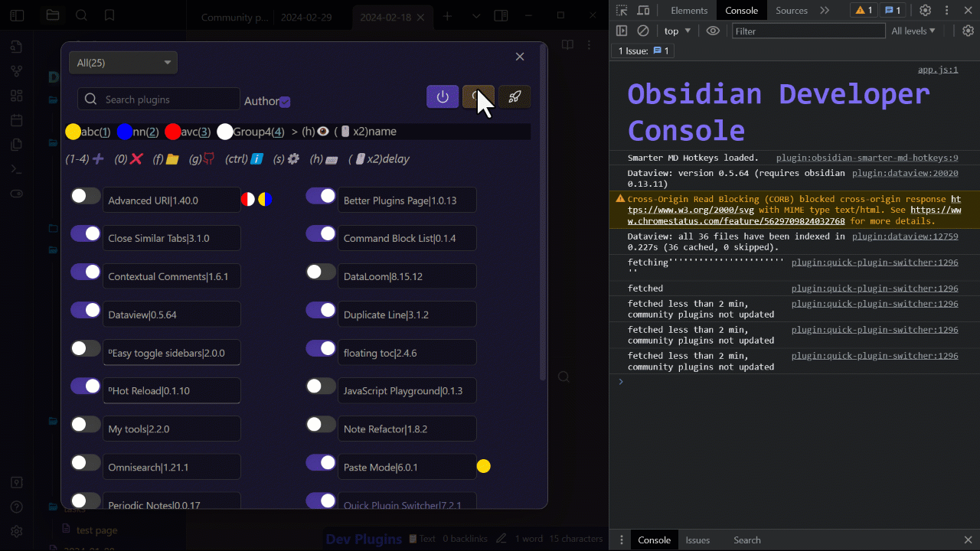Click the gear icon next to (s)
The image size is (980, 551).
pyautogui.click(x=293, y=159)
